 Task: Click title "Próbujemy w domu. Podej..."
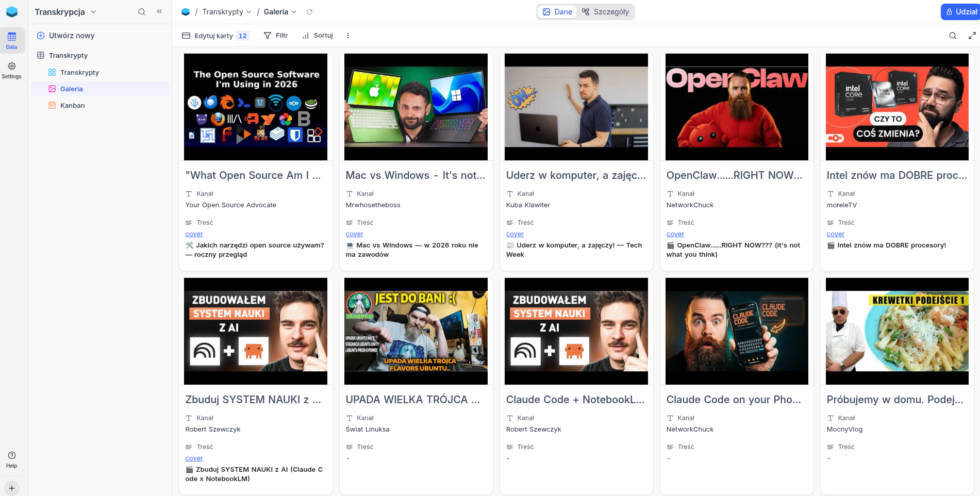point(895,400)
